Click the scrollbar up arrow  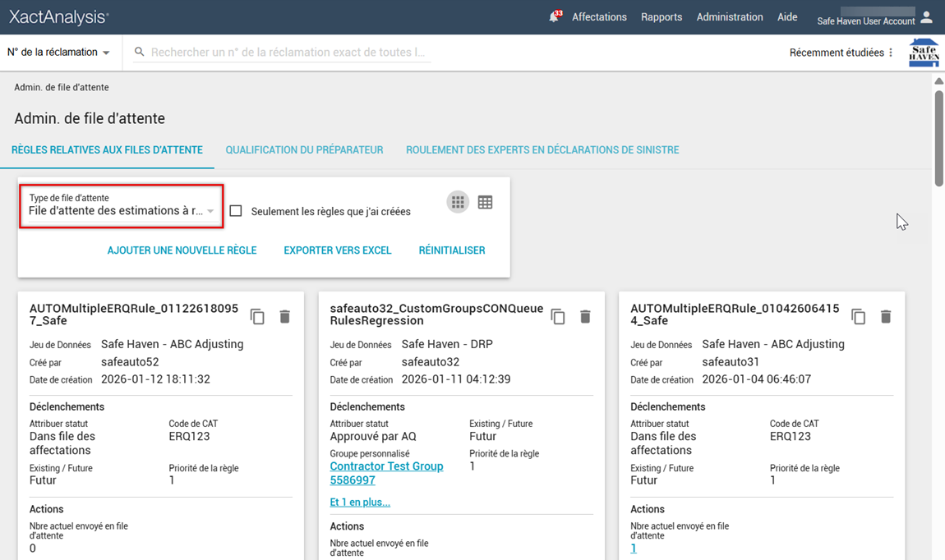[939, 80]
